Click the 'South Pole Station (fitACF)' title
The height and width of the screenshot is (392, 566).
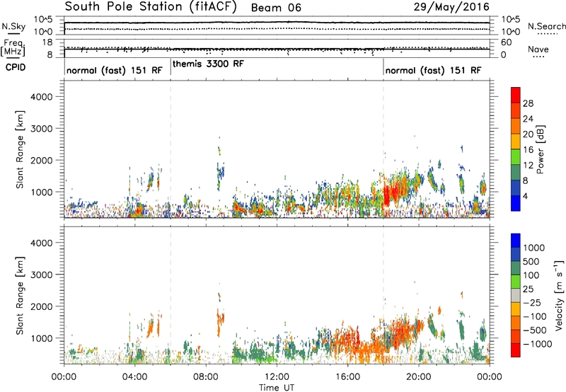151,7
